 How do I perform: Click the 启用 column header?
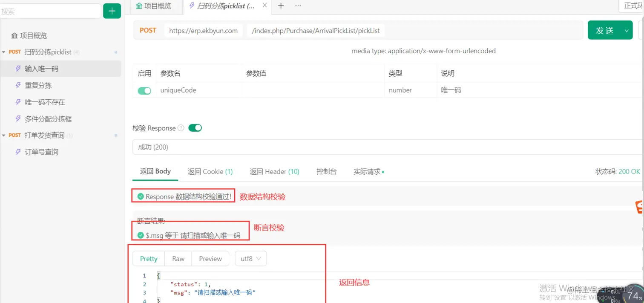(x=144, y=73)
